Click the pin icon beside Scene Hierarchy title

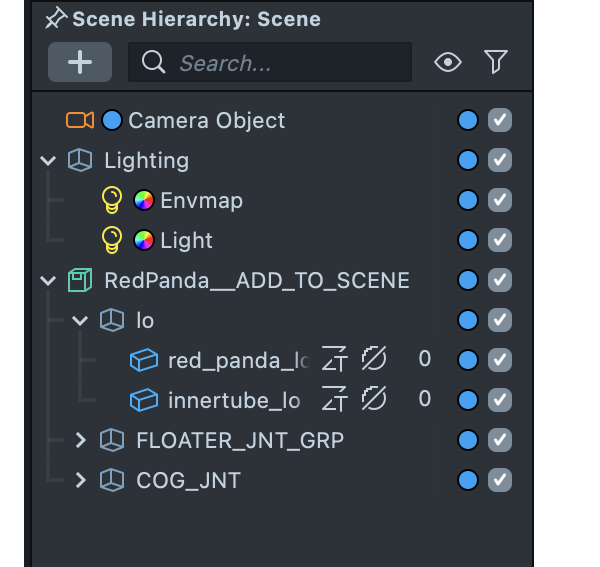click(x=56, y=18)
